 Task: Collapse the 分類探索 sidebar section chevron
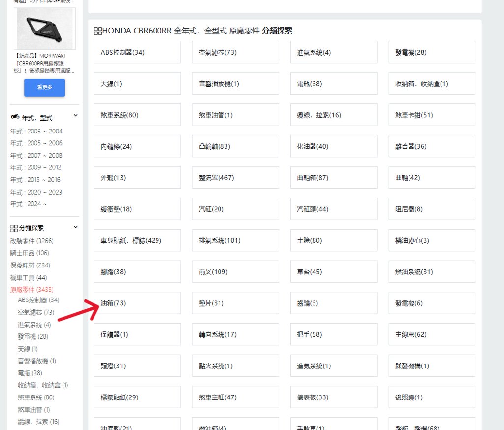[x=75, y=227]
